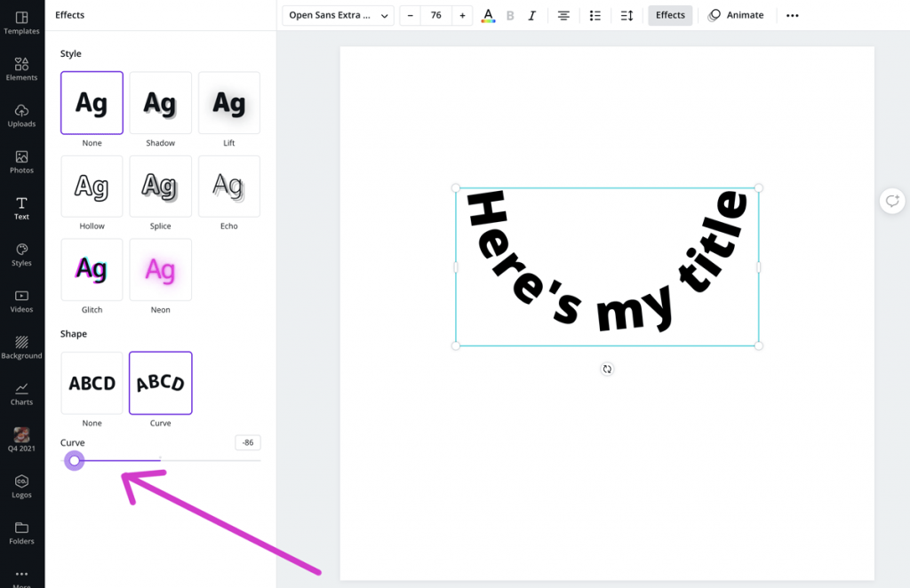
Task: Apply the Neon text style
Action: (160, 270)
